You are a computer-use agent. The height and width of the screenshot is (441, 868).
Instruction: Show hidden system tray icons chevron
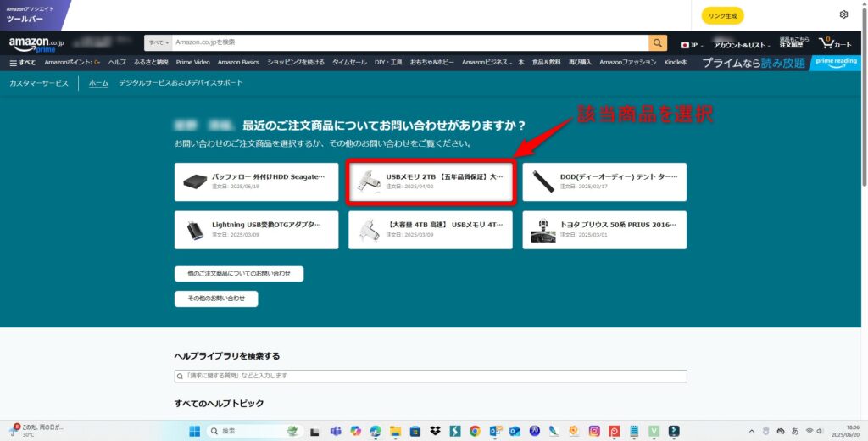pos(751,431)
